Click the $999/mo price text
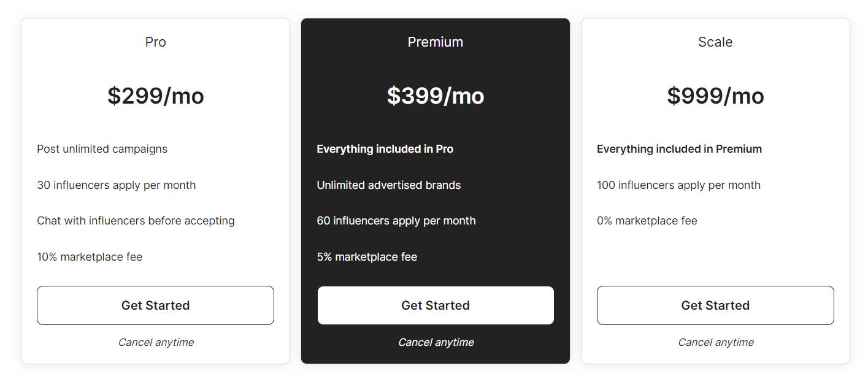 point(715,96)
